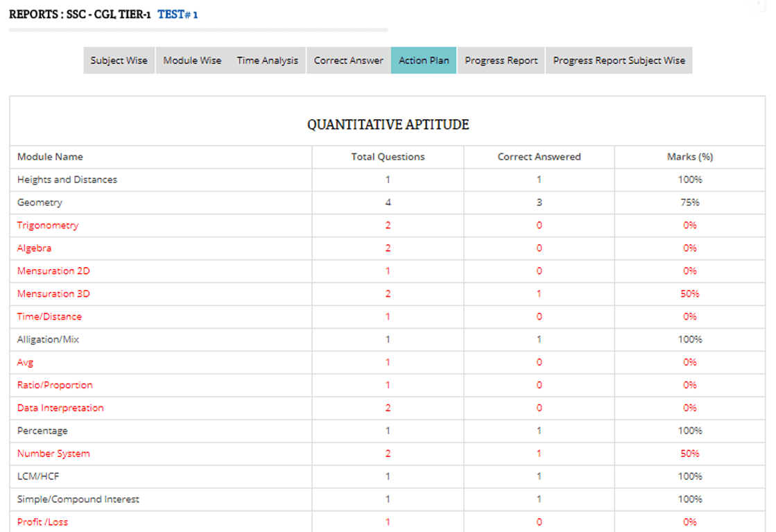Open the Time Analysis tab
The width and height of the screenshot is (776, 532).
tap(267, 60)
